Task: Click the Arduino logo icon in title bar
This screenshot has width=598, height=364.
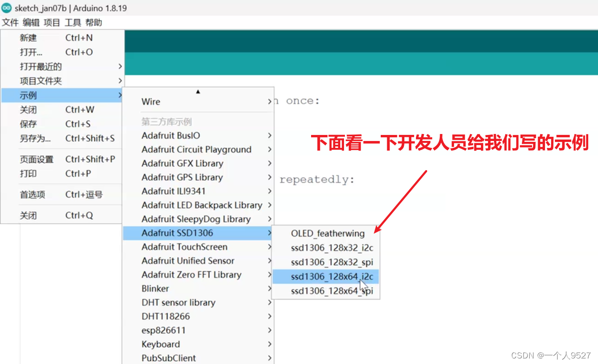Action: [x=6, y=8]
